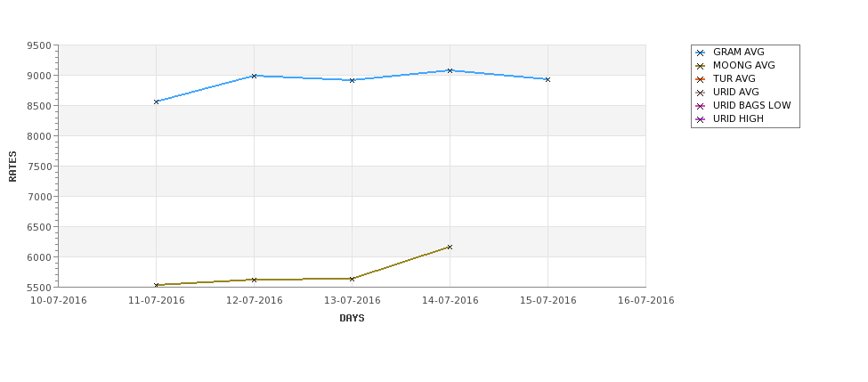The width and height of the screenshot is (868, 382).
Task: Select MOONG AVG data point on 12-07-2016
Action: click(x=254, y=280)
